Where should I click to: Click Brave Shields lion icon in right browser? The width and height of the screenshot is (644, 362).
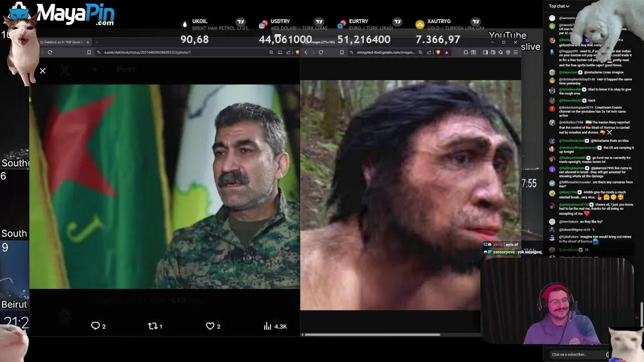[x=438, y=52]
